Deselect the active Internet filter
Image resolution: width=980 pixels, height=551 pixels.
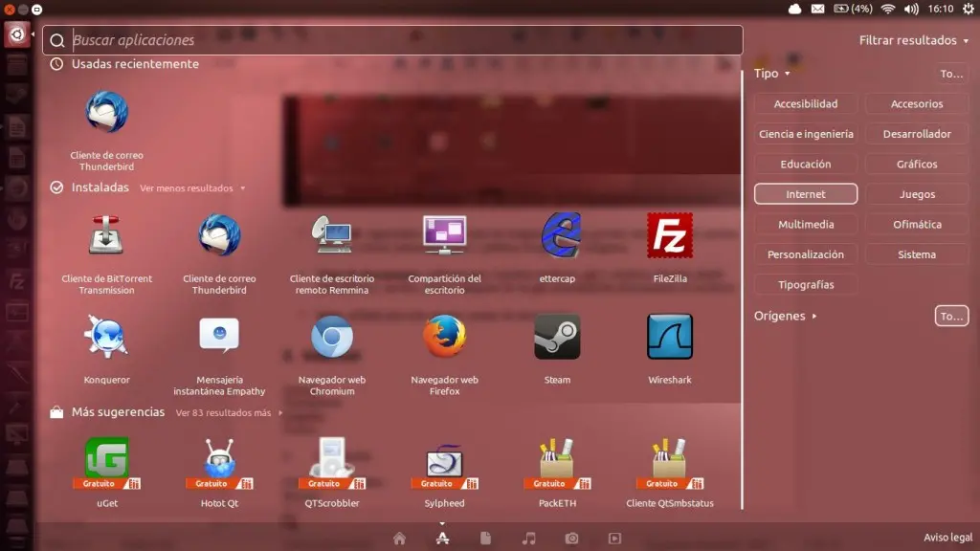pyautogui.click(x=806, y=193)
